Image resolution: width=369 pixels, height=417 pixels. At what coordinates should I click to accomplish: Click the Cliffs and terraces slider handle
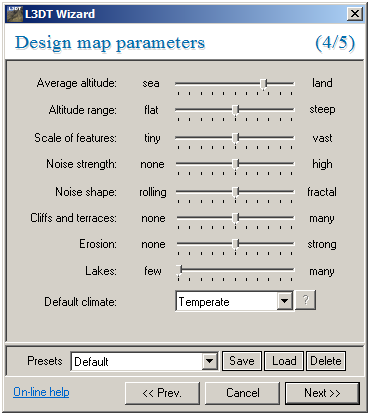[235, 218]
